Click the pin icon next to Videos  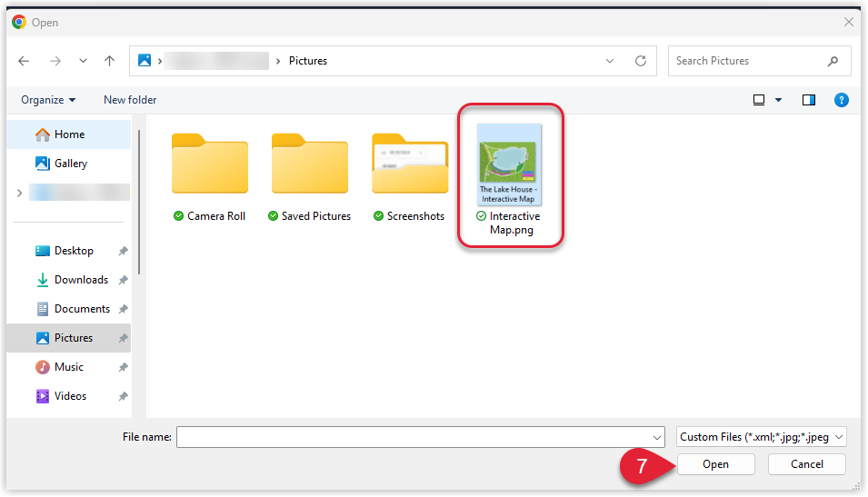click(x=123, y=396)
